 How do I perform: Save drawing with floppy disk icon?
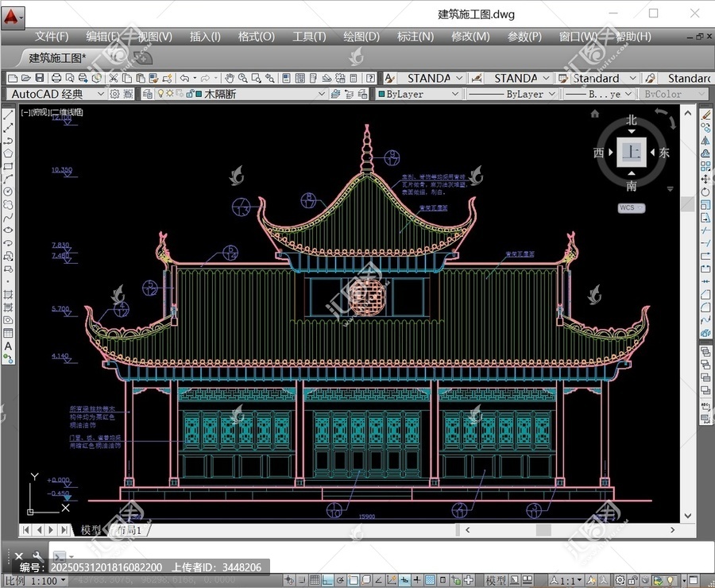(x=40, y=78)
